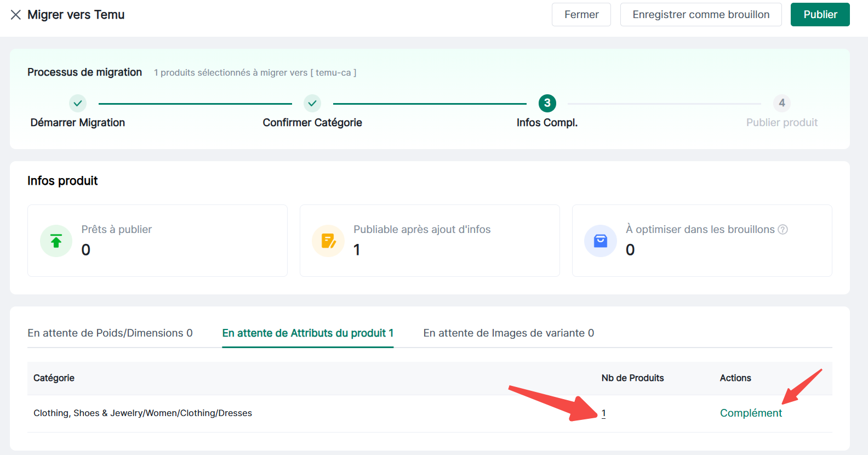The width and height of the screenshot is (868, 455).
Task: Click the Démarrer Migration checkmark step icon
Action: click(78, 103)
